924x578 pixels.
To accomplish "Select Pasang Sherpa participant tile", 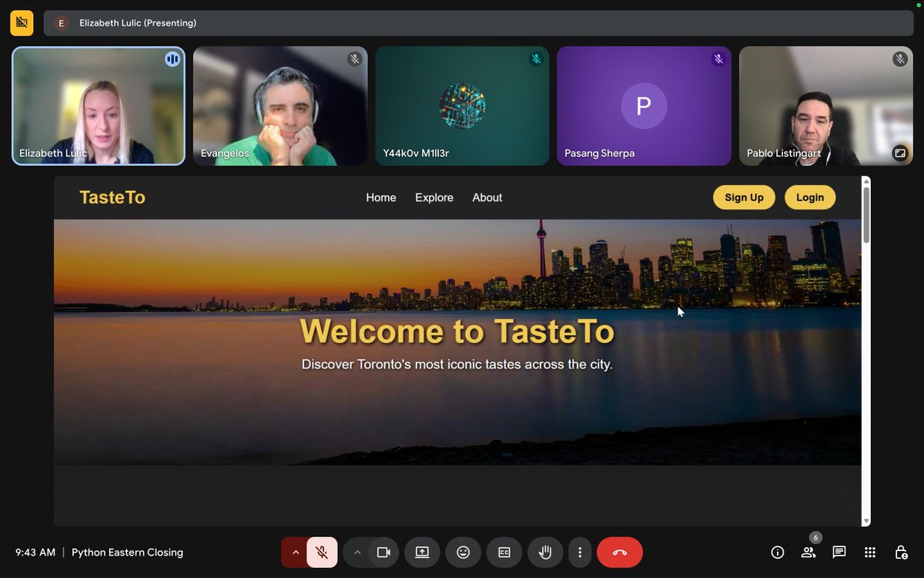I will click(644, 106).
